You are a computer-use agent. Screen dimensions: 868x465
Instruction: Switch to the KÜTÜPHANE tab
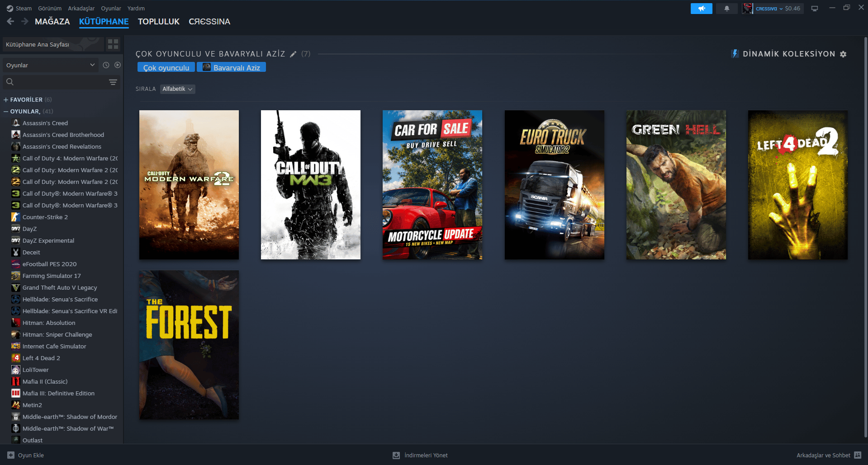point(104,21)
